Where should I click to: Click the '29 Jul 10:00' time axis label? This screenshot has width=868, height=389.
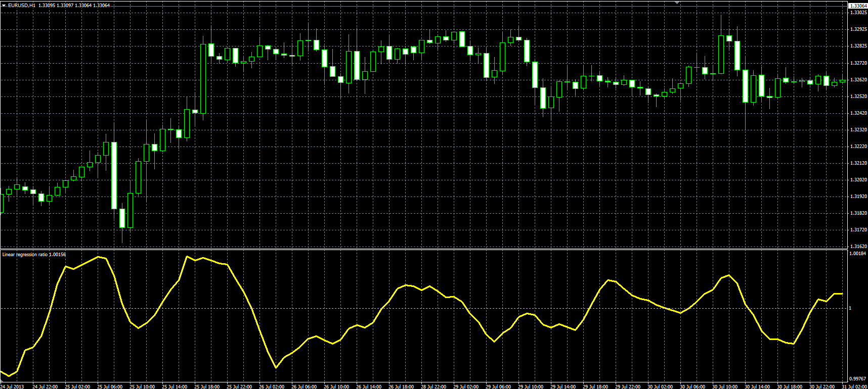531,386
